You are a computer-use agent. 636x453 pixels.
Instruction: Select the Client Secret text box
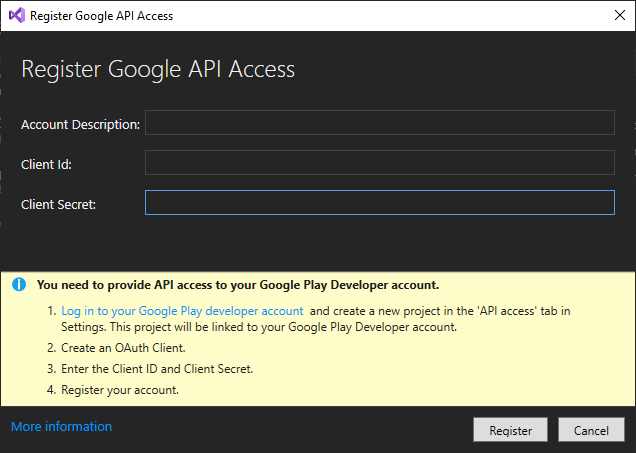(x=380, y=202)
